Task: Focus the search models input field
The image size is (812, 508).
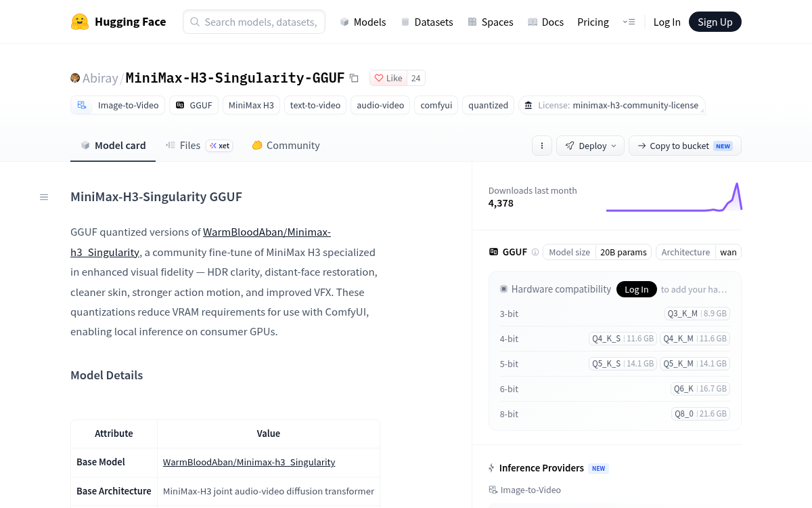Action: [x=254, y=22]
